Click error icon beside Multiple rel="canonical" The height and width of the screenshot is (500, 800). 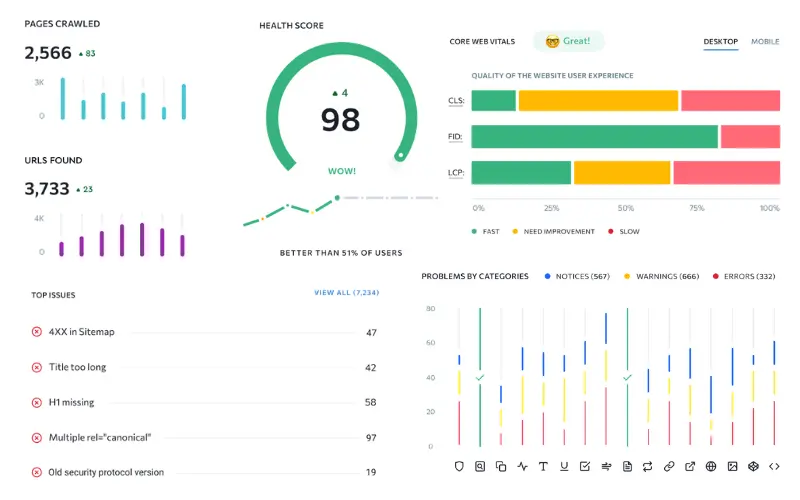click(x=37, y=438)
